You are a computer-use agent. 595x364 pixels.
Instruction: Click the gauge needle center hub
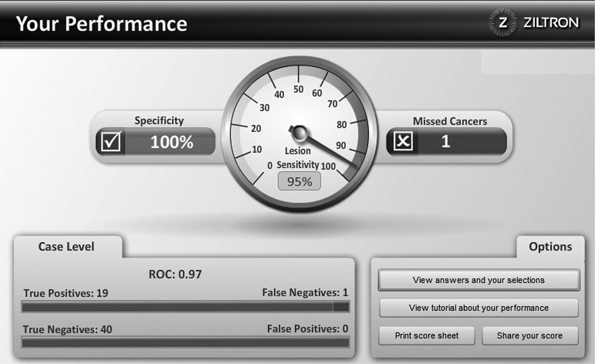coord(299,133)
